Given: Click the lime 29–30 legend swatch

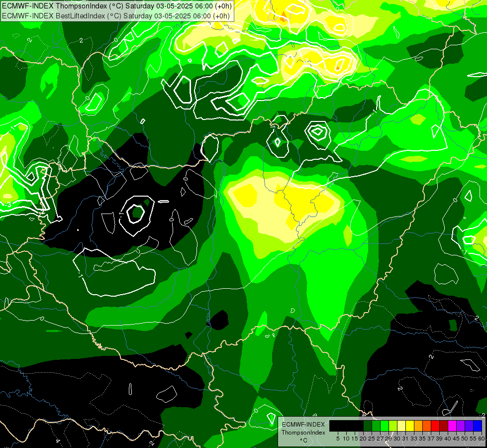Looking at the screenshot, I should (393, 426).
